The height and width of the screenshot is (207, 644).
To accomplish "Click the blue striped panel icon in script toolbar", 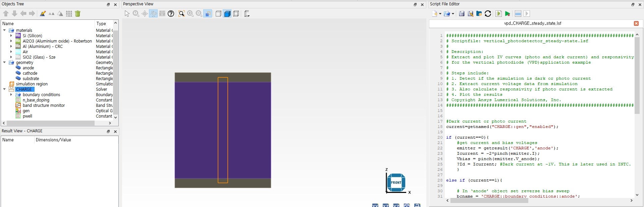I will [x=518, y=13].
